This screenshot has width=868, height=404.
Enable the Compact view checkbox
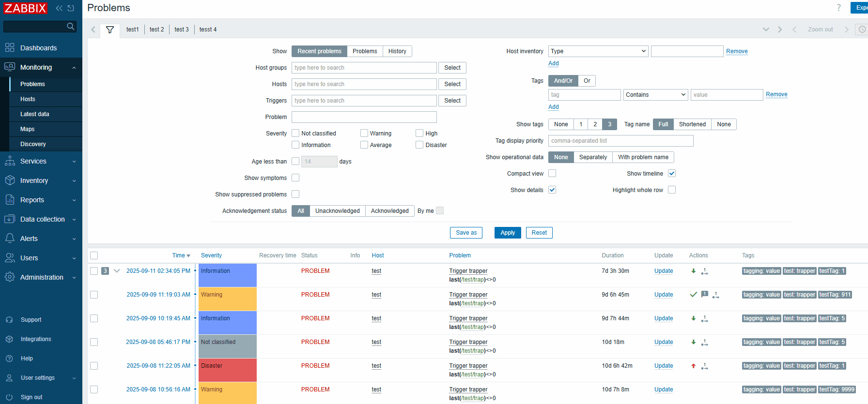552,174
